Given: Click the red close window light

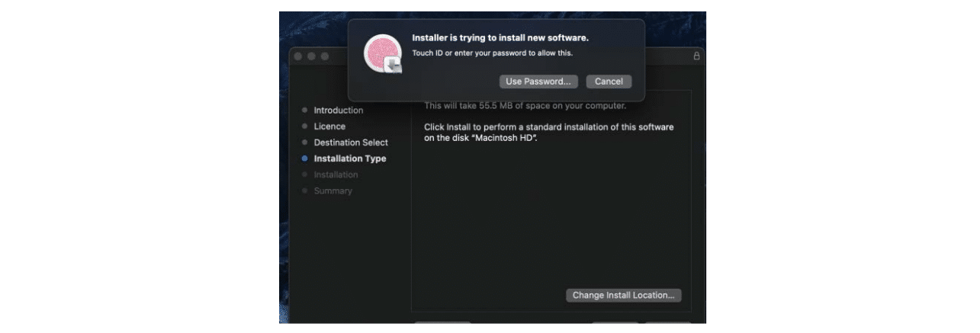Looking at the screenshot, I should click(x=299, y=57).
